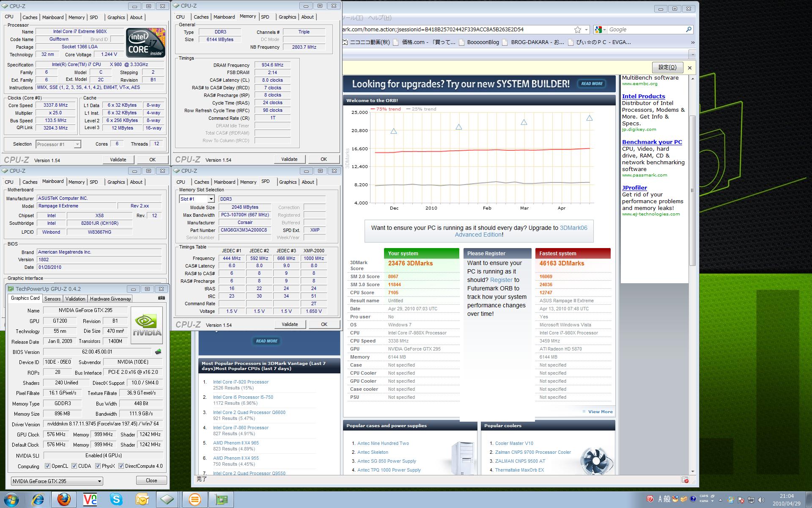
Task: Open Skype from the taskbar
Action: coord(116,500)
